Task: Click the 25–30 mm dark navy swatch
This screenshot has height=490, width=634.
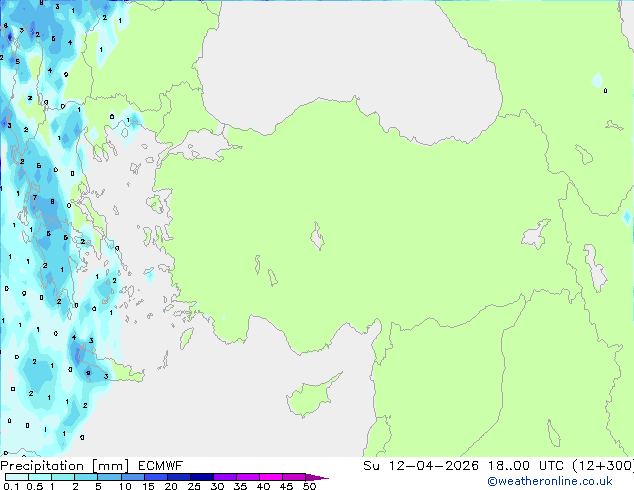Action: tap(202, 477)
